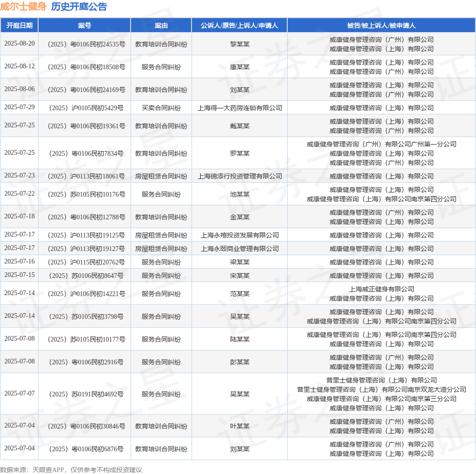Screen dimensions: 476x474
Task: Select the title 威尔士健身
Action: [x=23, y=7]
